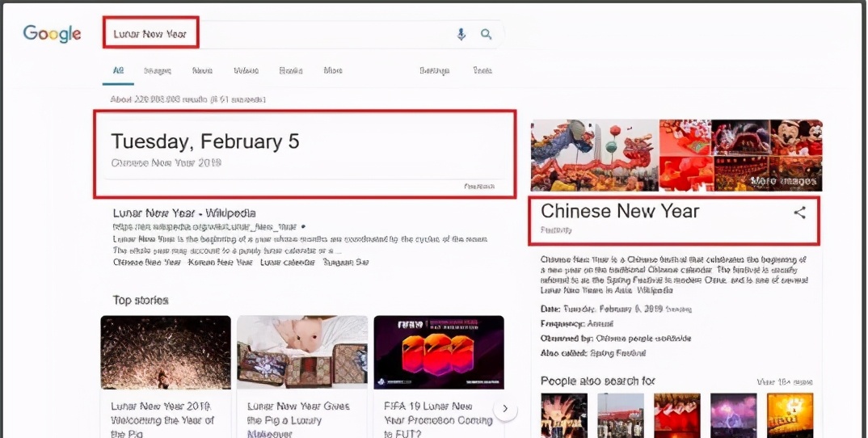
Task: Click the search field containing Lunar New Year
Action: (x=283, y=34)
